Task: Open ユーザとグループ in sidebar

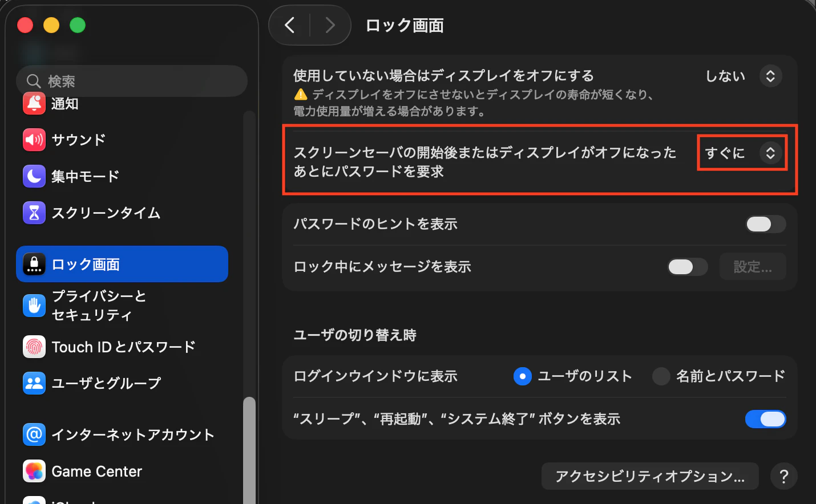Action: pyautogui.click(x=122, y=383)
